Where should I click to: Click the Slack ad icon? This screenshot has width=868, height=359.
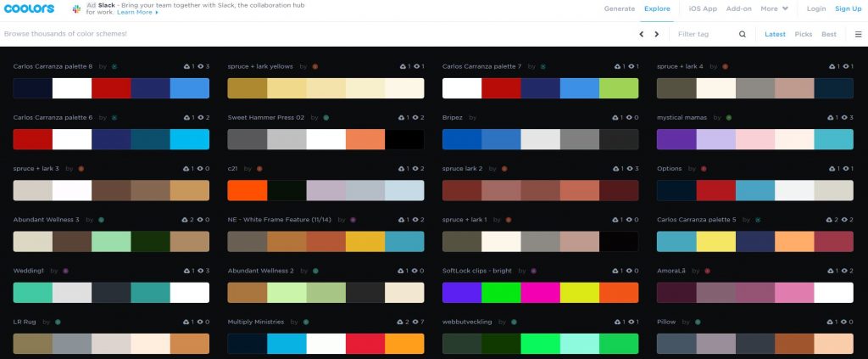pos(76,8)
